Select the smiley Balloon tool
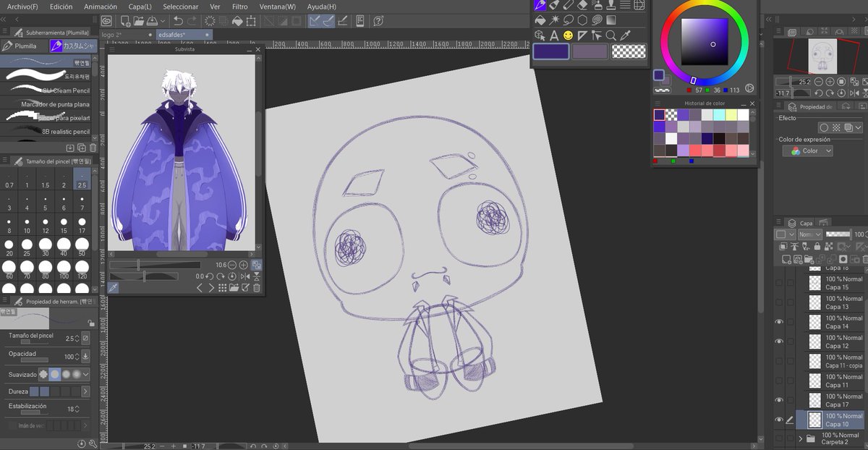Viewport: 868px width, 450px height. pos(569,35)
